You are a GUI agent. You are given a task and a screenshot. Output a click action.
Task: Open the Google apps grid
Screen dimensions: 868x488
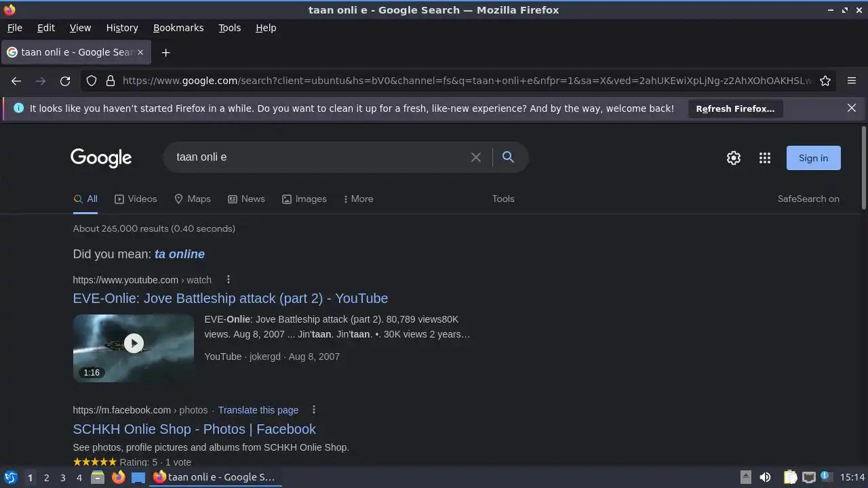coord(765,158)
